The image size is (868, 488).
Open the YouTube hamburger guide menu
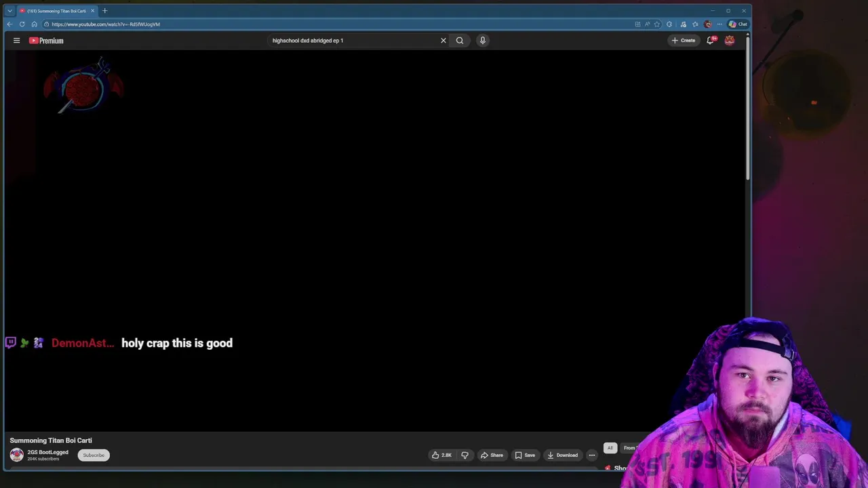[x=16, y=41]
